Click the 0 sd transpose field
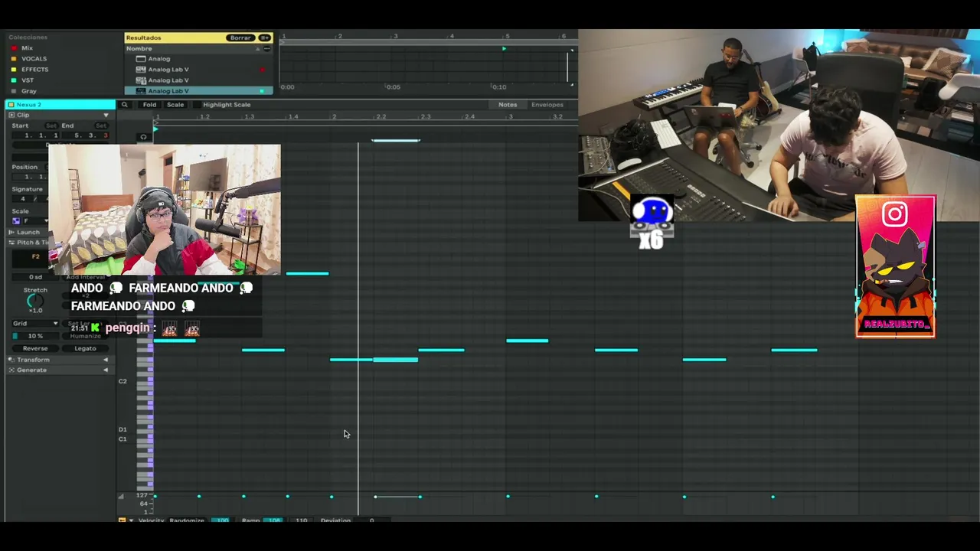The width and height of the screenshot is (980, 551). coord(35,277)
